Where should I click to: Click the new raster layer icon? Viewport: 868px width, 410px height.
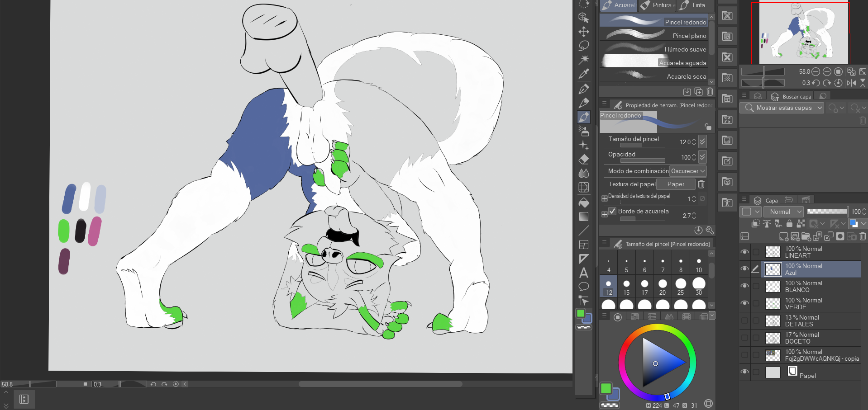784,236
